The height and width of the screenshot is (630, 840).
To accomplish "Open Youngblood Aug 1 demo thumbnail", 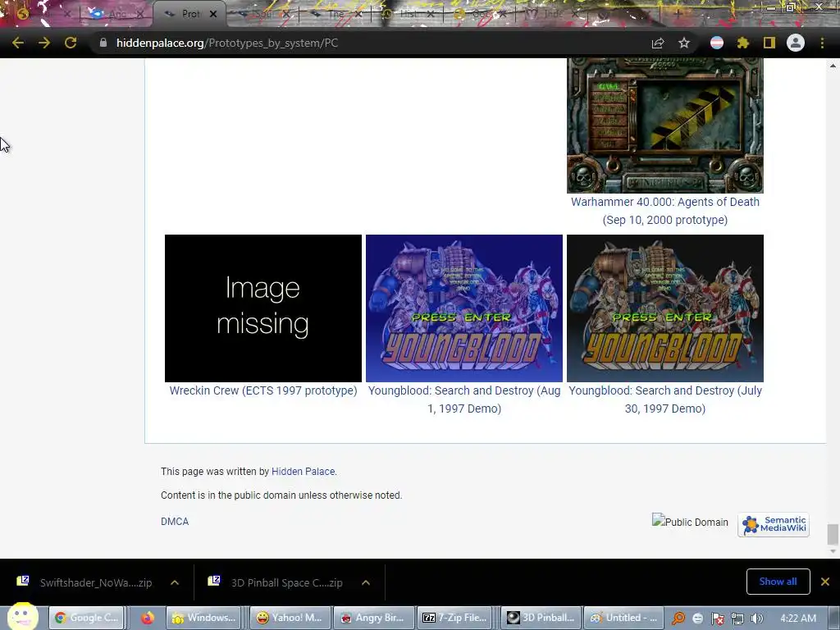I will [464, 308].
